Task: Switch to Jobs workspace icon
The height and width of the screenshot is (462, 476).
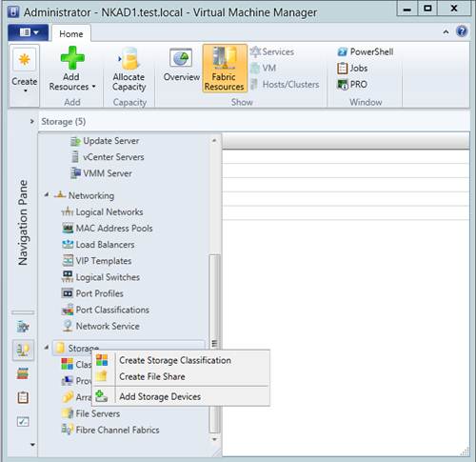Action: coord(23,397)
